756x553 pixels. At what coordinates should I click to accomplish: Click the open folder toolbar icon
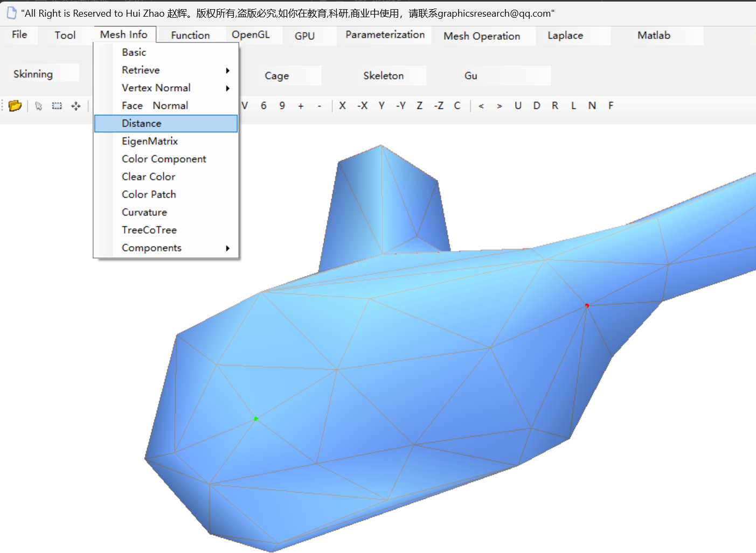(x=15, y=106)
